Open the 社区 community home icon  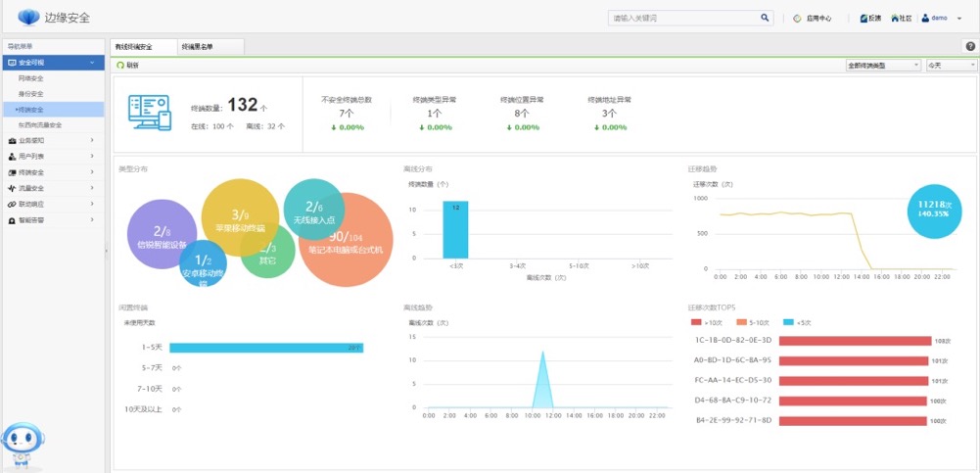[895, 19]
